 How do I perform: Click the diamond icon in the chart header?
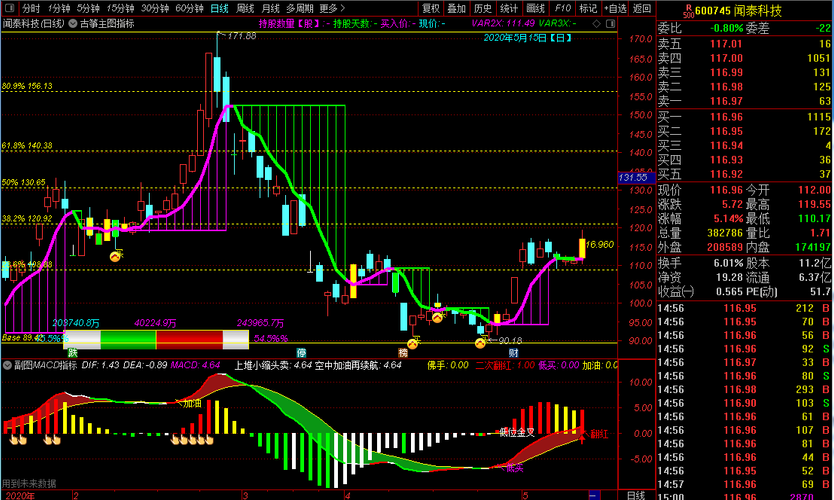click(596, 23)
